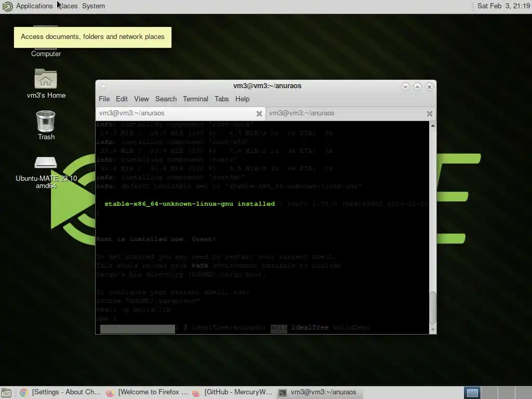The height and width of the screenshot is (399, 532).
Task: Select the first workspace in the switcher
Action: tap(472, 393)
